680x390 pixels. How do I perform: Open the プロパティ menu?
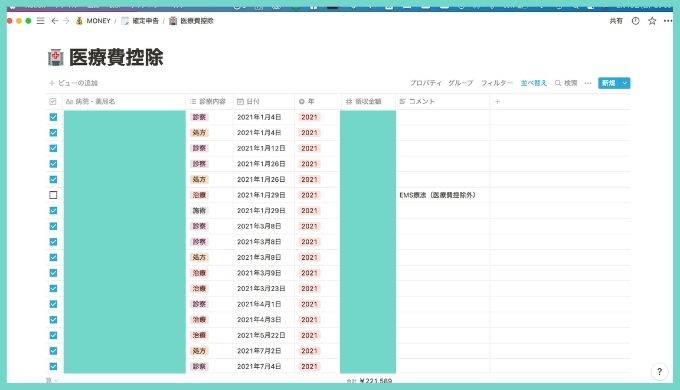tap(426, 83)
